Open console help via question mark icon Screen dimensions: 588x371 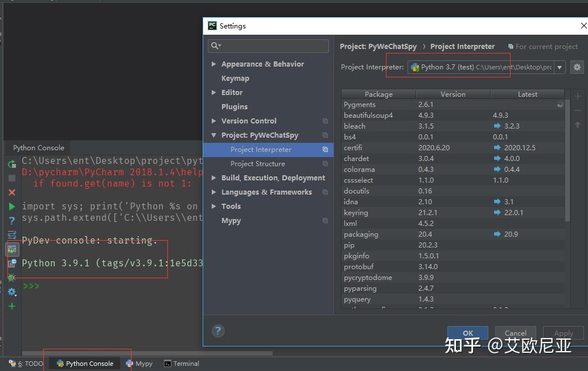11,221
